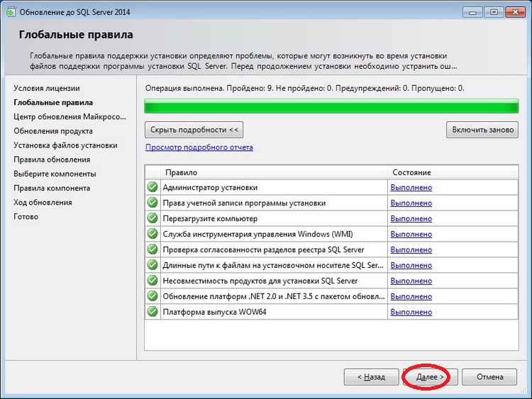Open Выполнено link for Служба инструментария WMI
The height and width of the screenshot is (399, 532).
click(411, 235)
